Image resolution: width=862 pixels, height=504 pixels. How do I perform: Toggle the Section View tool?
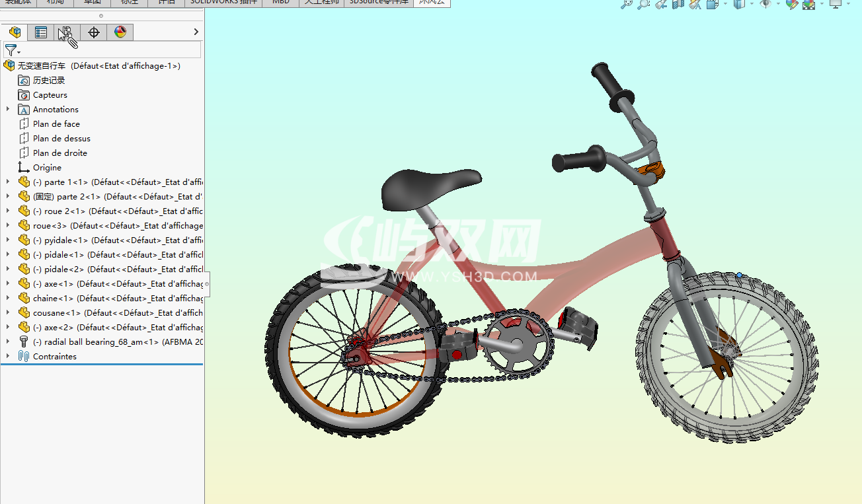[678, 4]
